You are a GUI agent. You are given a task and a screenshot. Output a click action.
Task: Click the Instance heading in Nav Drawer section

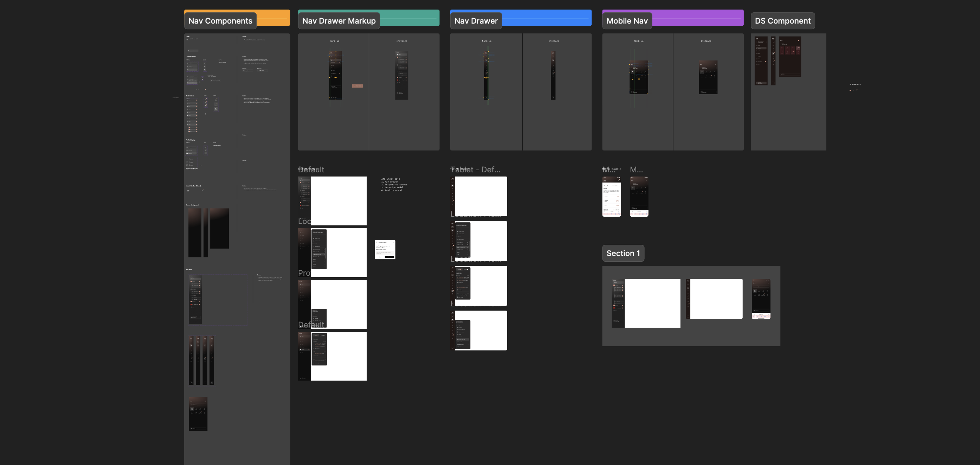(554, 41)
